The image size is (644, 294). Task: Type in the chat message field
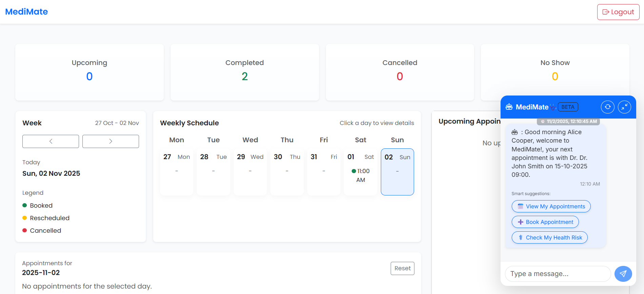(x=558, y=274)
